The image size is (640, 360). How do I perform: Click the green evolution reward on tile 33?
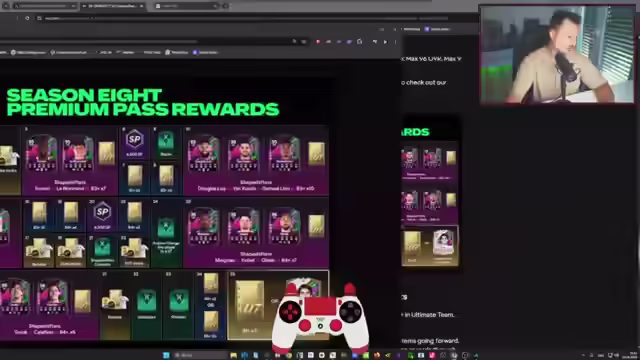[x=179, y=300]
